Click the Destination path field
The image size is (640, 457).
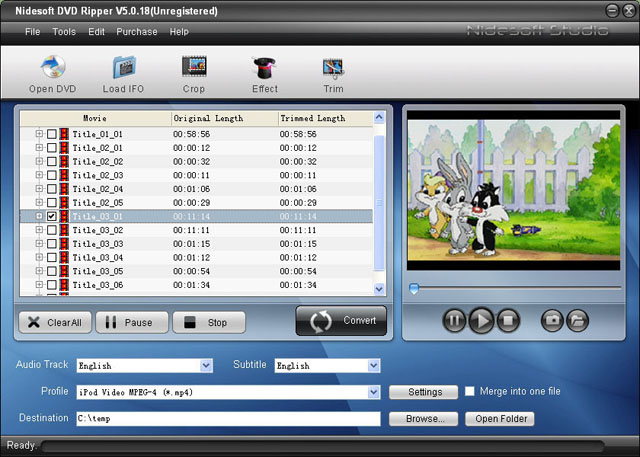228,419
